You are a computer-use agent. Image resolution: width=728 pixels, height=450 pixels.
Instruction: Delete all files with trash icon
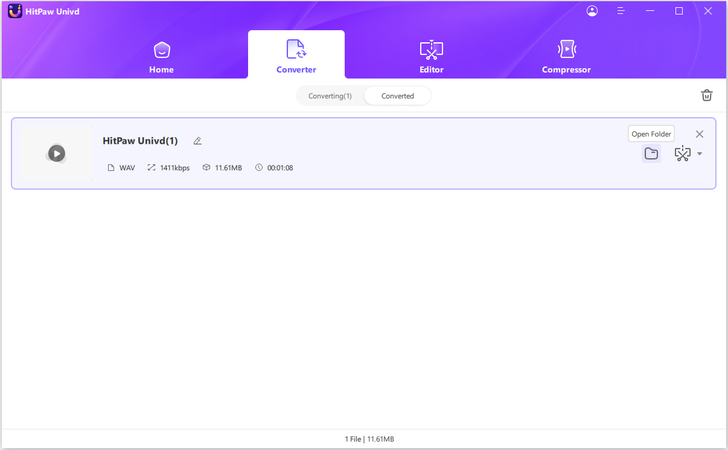706,95
